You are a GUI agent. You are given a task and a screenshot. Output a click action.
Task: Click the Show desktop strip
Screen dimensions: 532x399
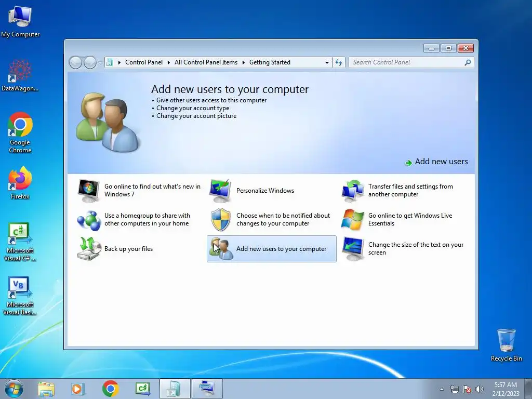[528, 389]
